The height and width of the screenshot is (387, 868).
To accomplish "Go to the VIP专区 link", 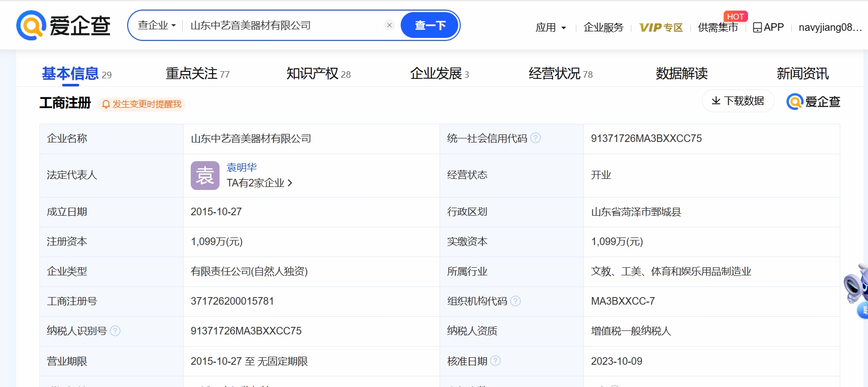I will pos(661,27).
